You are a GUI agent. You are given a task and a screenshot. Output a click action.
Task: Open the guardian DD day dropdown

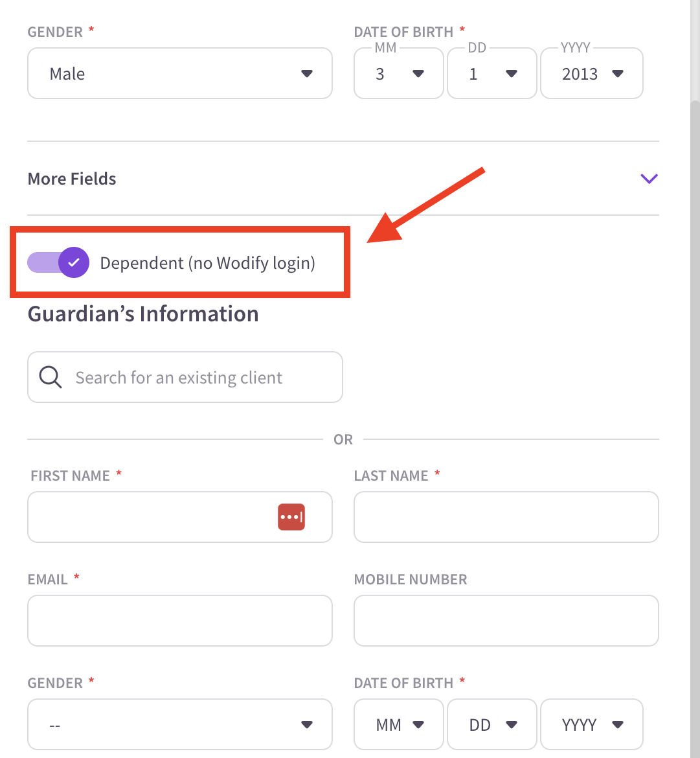491,724
